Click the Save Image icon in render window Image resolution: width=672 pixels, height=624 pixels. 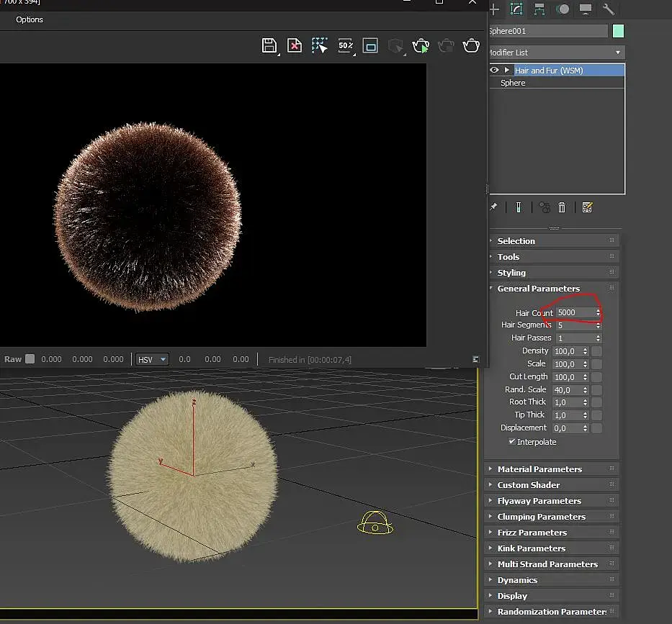269,46
